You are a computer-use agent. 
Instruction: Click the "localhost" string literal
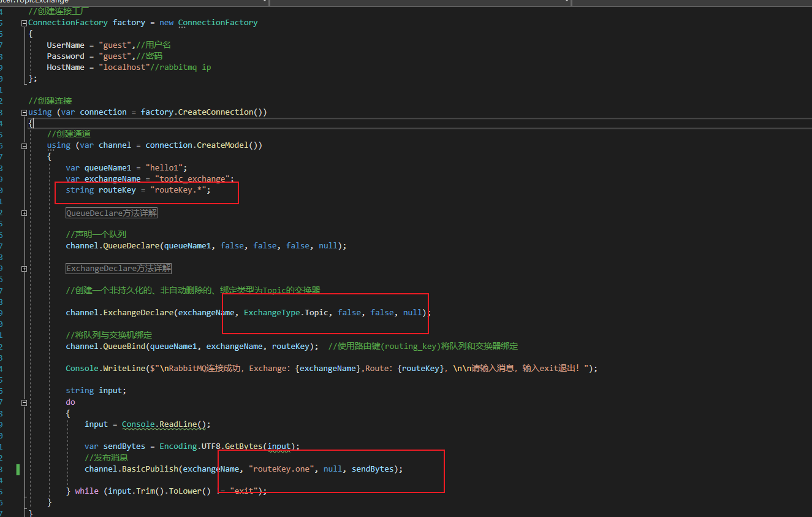coord(124,67)
